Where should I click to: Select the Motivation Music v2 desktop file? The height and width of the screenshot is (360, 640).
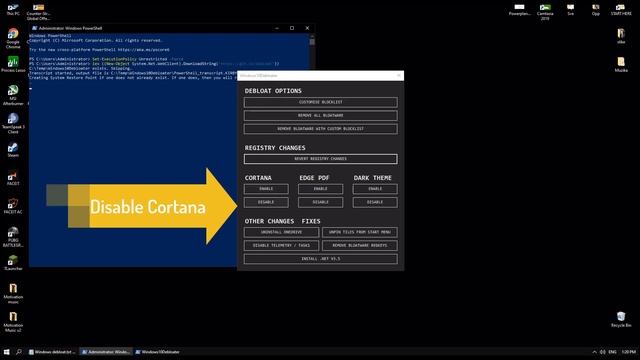click(13, 322)
